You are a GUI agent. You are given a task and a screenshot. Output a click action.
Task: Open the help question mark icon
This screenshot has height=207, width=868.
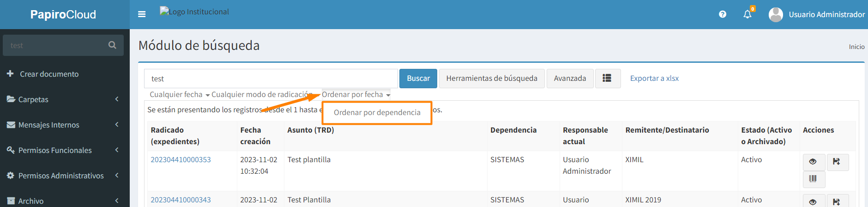(723, 14)
